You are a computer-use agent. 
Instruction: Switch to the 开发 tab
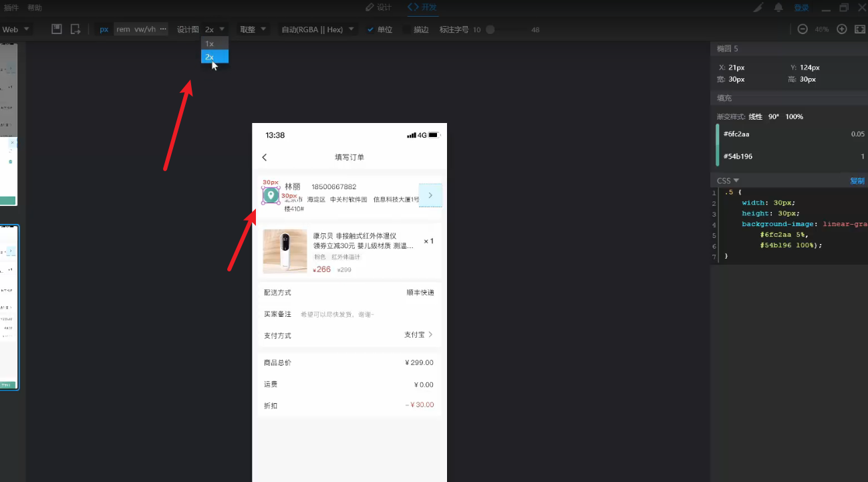coord(422,7)
